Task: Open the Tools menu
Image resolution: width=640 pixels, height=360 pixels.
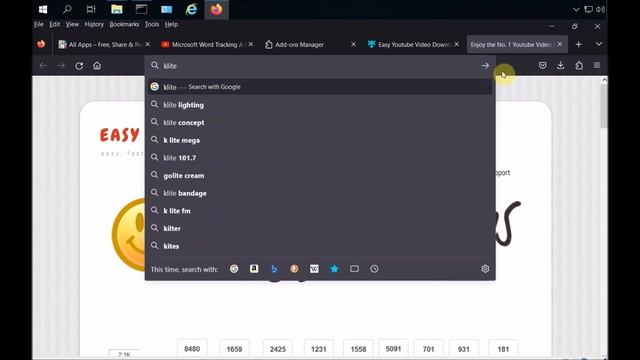Action: (152, 24)
